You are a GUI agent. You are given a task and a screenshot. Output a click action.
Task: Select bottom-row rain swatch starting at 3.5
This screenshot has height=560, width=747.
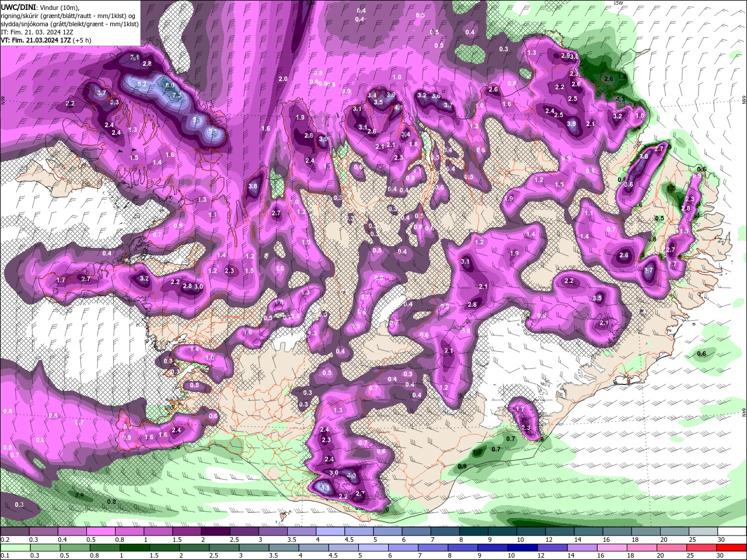283,548
